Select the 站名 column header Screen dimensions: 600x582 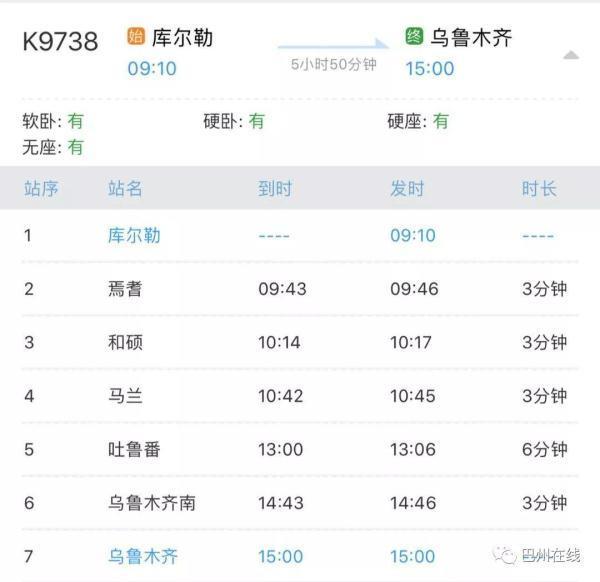click(125, 188)
